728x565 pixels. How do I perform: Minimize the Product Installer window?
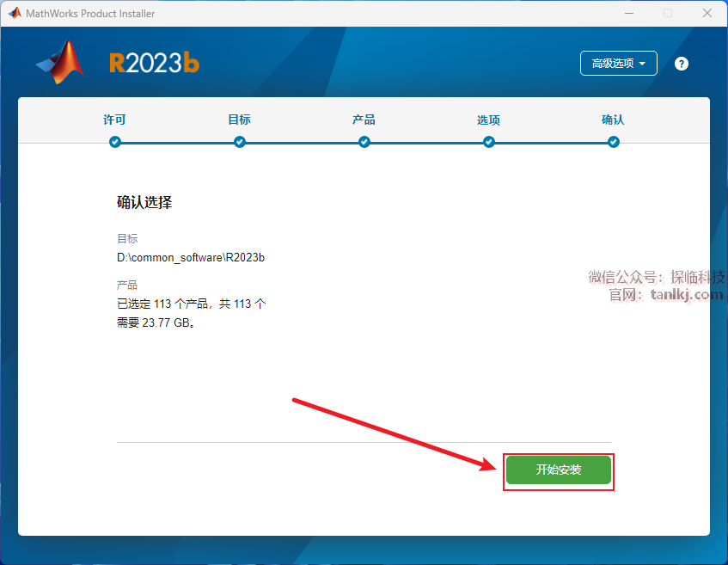[628, 14]
